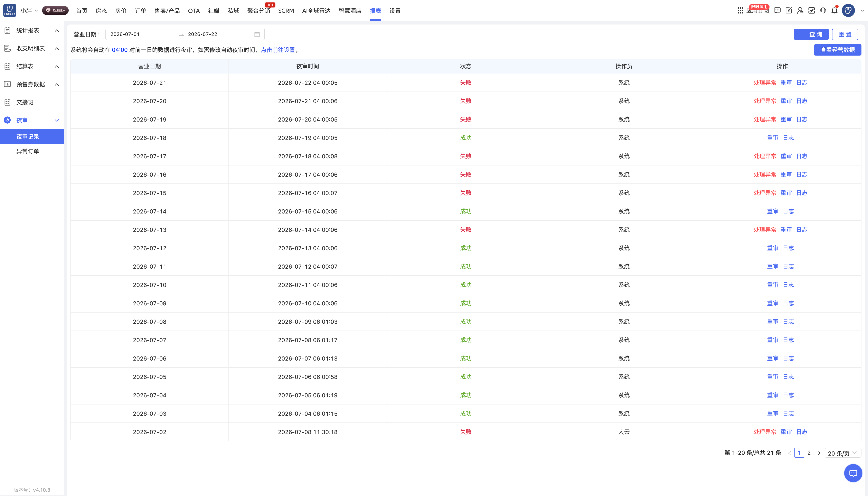Click the 统计报表 sidebar icon
This screenshot has width=868, height=496.
tap(8, 30)
